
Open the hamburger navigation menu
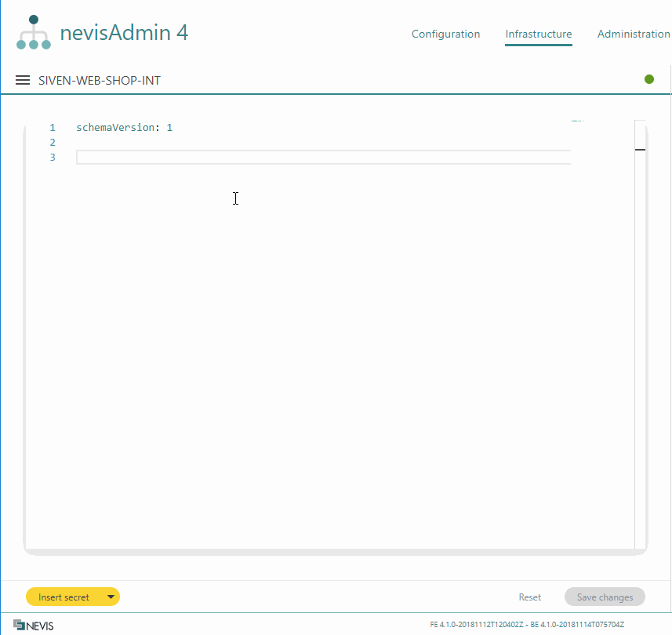coord(23,80)
